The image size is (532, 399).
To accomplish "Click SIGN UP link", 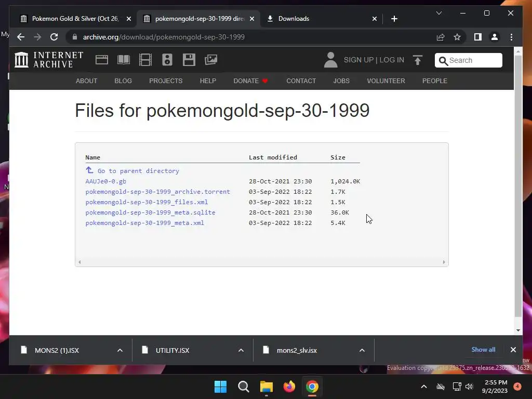I will [x=358, y=60].
